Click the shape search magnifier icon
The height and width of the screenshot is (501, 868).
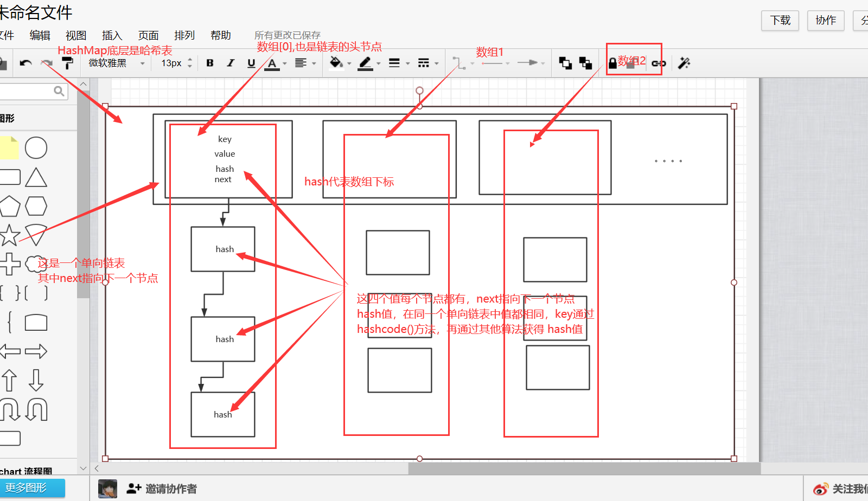pos(59,91)
